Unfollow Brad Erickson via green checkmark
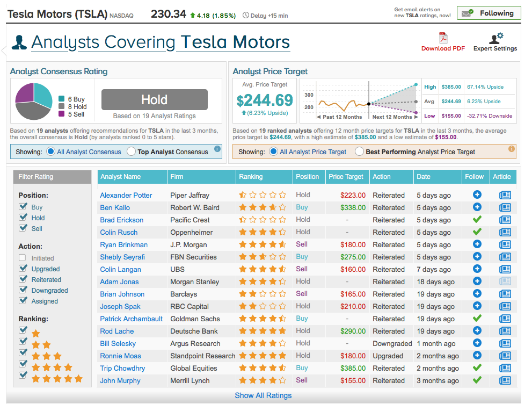This screenshot has height=404, width=532. point(477,219)
